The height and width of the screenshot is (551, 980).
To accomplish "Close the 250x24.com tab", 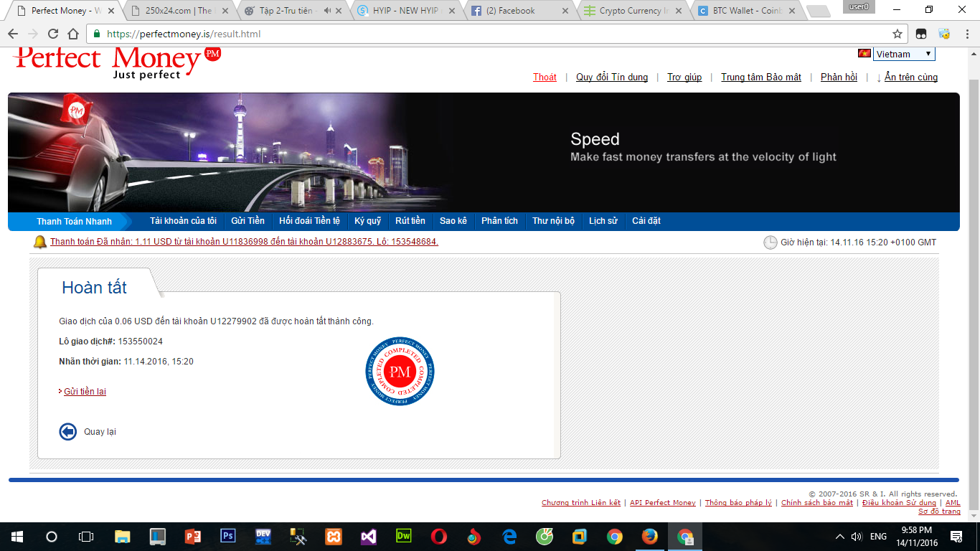I will [x=225, y=11].
